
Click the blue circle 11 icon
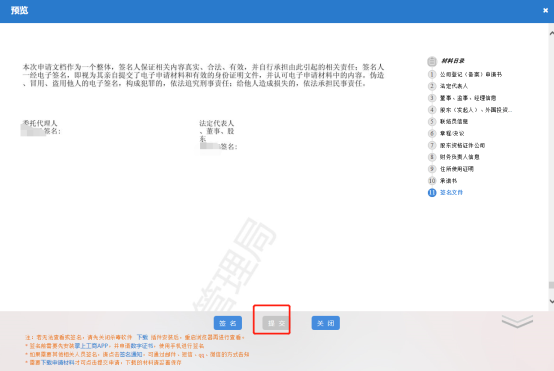tap(432, 193)
